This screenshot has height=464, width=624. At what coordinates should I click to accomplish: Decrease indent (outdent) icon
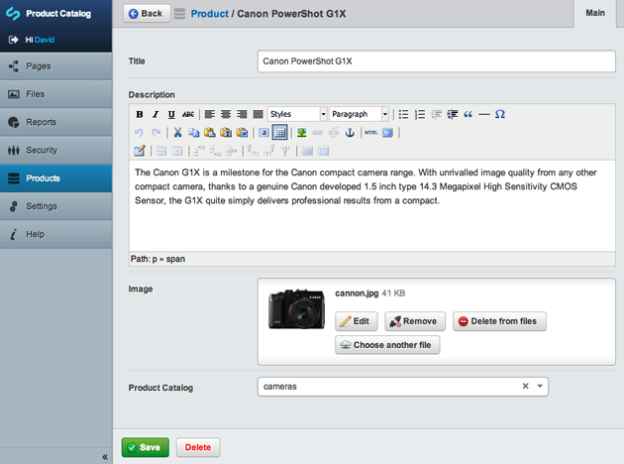point(436,114)
